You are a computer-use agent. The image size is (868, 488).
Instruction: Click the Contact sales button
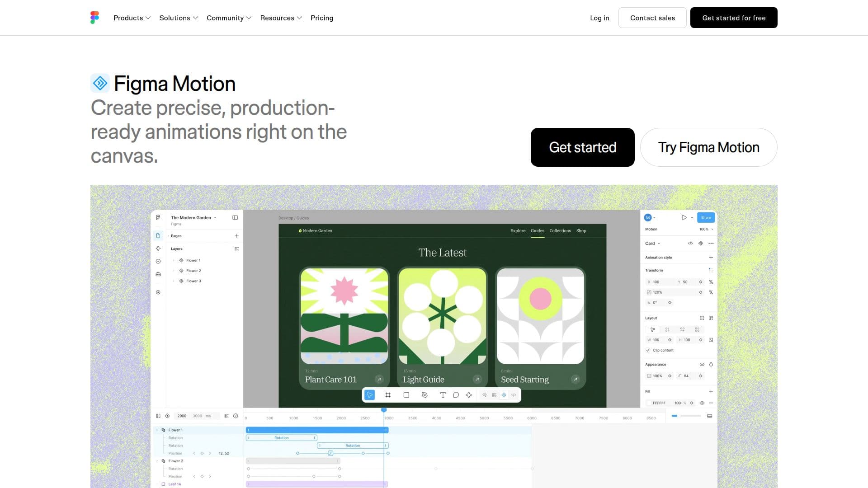click(652, 18)
